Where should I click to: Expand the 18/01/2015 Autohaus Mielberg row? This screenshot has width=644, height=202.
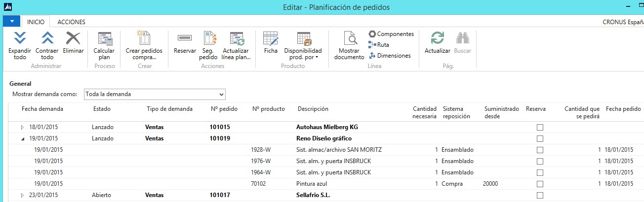22,127
